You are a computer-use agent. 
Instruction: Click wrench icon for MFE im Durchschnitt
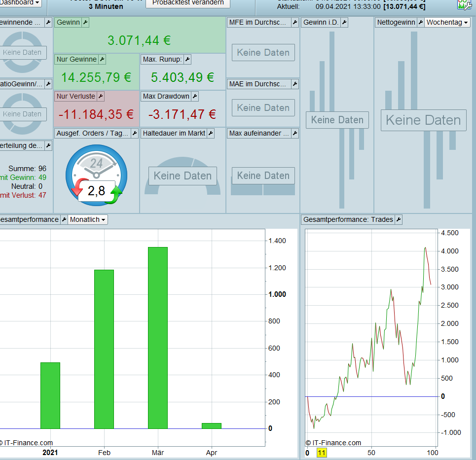pos(295,23)
